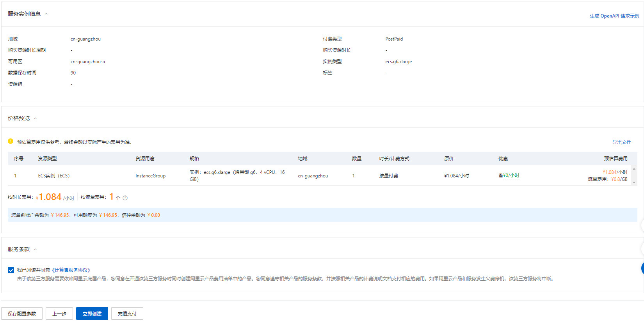Click the 规格 column header
The width and height of the screenshot is (644, 324).
pos(194,159)
